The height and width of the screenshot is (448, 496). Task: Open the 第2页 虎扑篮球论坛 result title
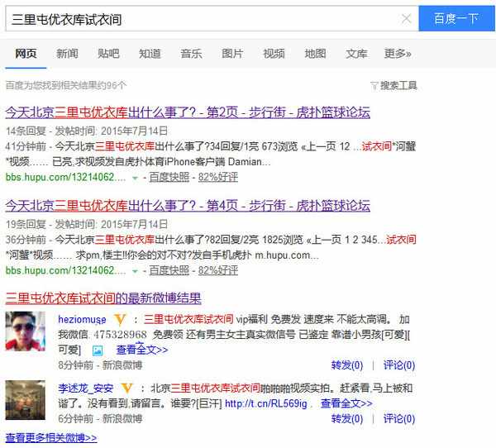188,112
